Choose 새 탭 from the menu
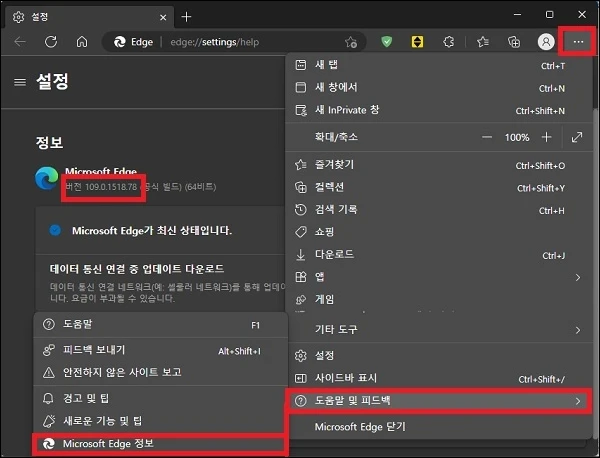This screenshot has width=600, height=458. pyautogui.click(x=439, y=65)
